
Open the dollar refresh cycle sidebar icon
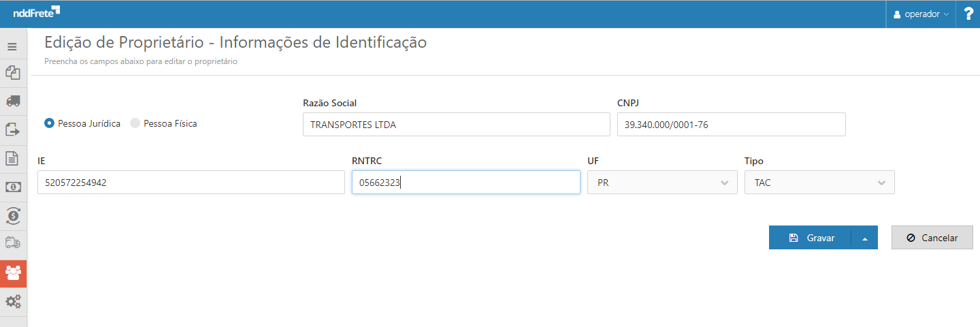pos(12,215)
